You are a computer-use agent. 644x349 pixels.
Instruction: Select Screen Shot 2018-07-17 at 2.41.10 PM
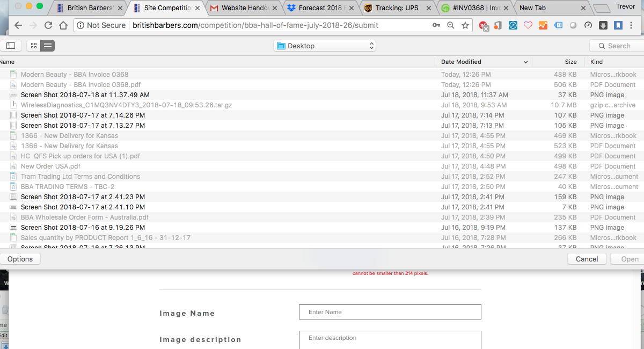[x=322, y=207]
